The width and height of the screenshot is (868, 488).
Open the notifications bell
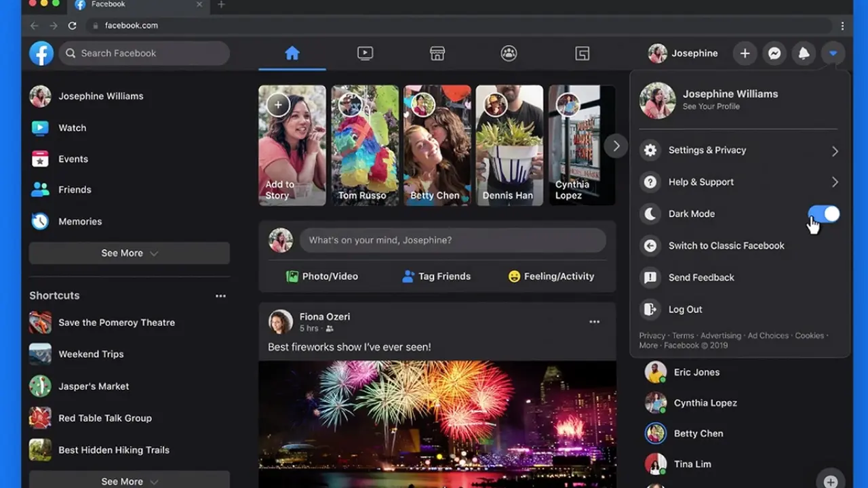pos(804,54)
